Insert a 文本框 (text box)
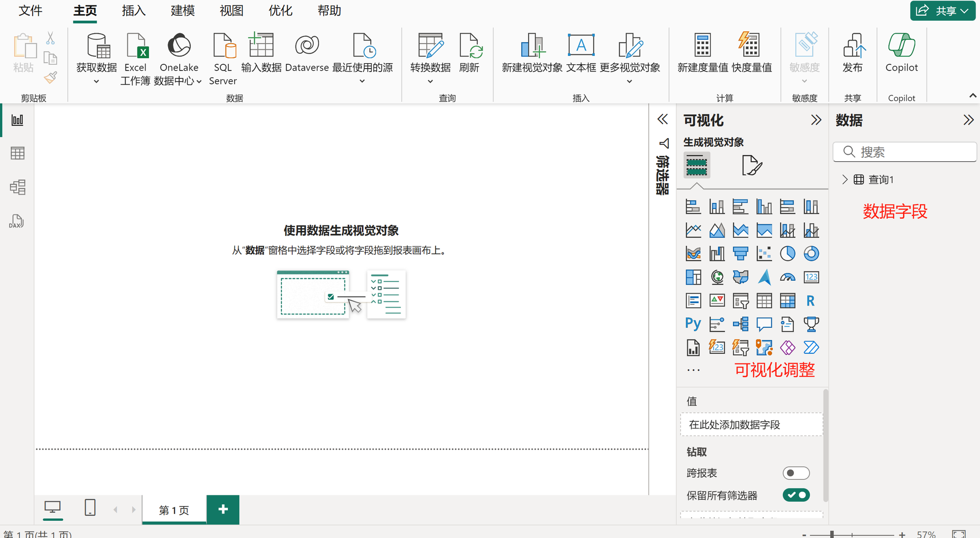The width and height of the screenshot is (980, 538). (x=581, y=53)
